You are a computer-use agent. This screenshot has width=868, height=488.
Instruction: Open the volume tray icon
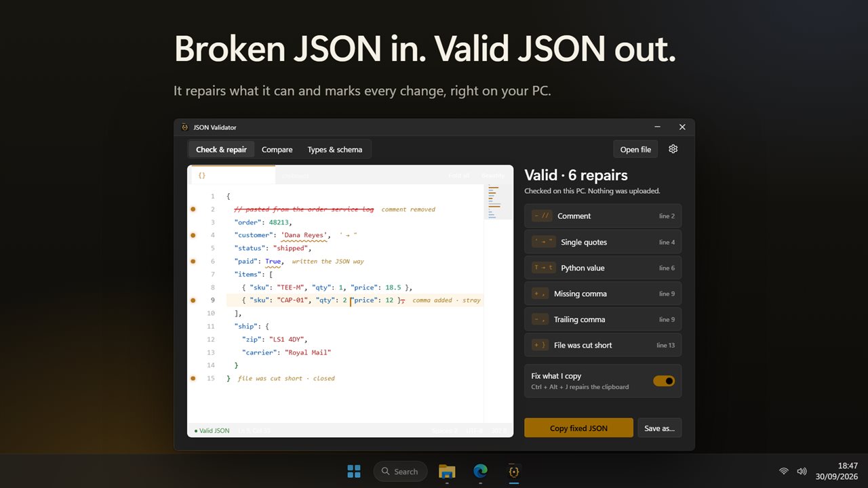click(802, 471)
